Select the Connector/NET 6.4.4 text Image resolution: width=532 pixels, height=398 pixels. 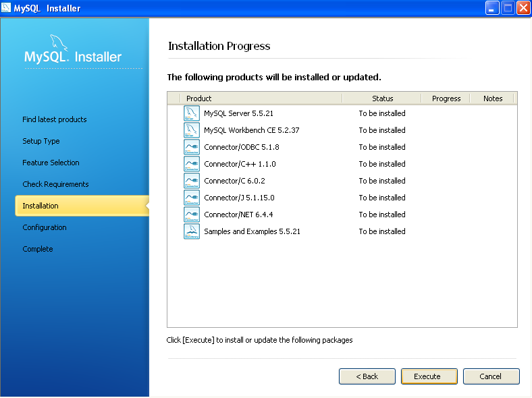(238, 215)
